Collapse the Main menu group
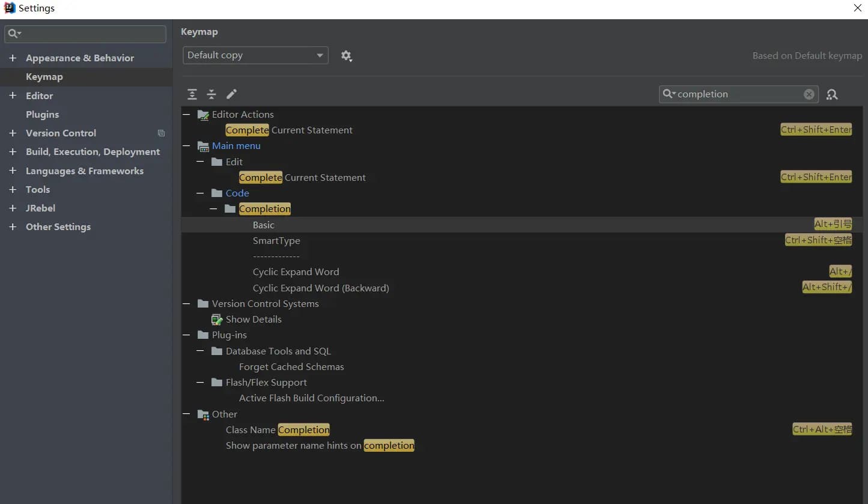This screenshot has width=868, height=504. click(x=187, y=145)
